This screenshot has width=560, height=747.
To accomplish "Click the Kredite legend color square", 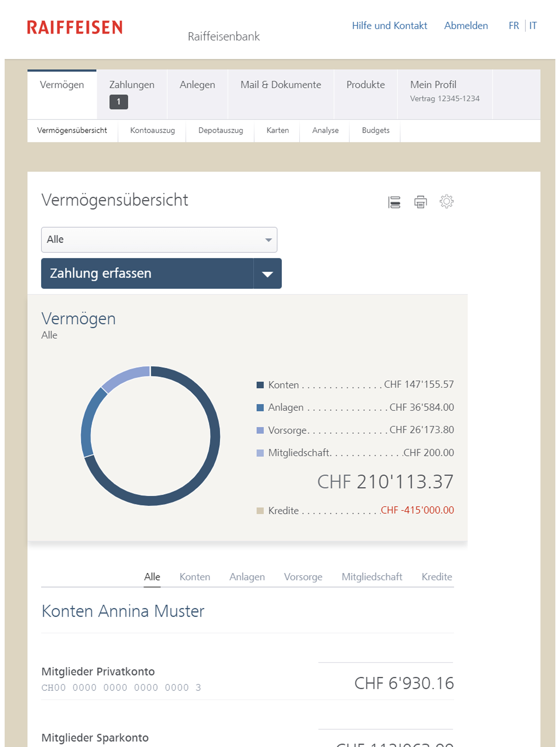I will [x=260, y=510].
